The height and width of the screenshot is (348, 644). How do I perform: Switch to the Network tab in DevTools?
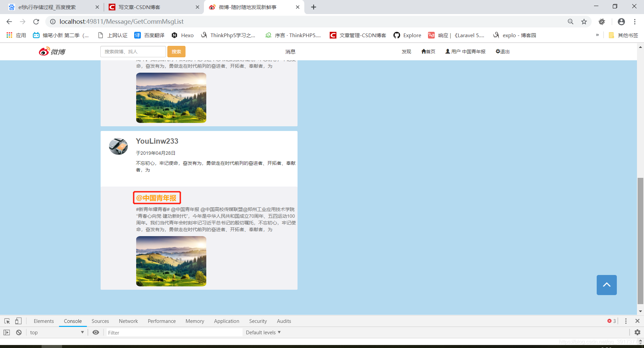(128, 321)
